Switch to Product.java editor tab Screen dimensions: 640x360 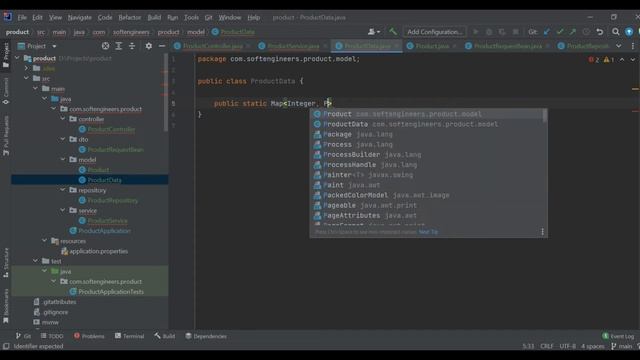click(432, 46)
